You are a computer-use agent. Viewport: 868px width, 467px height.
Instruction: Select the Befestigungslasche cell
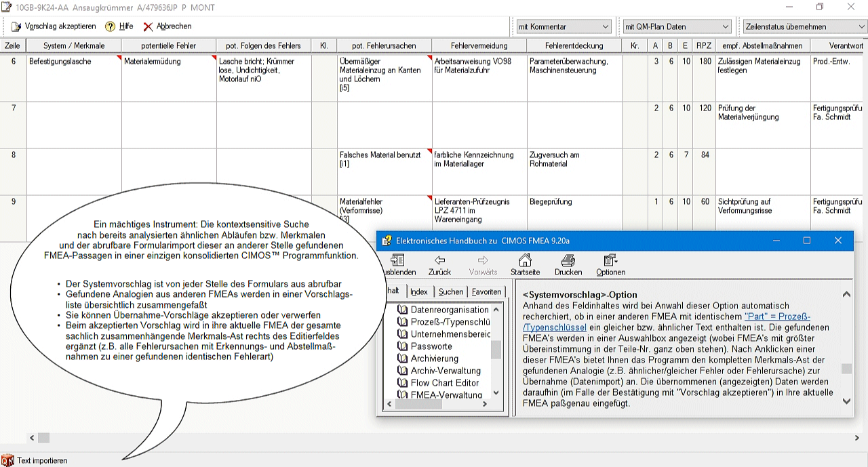pyautogui.click(x=74, y=78)
